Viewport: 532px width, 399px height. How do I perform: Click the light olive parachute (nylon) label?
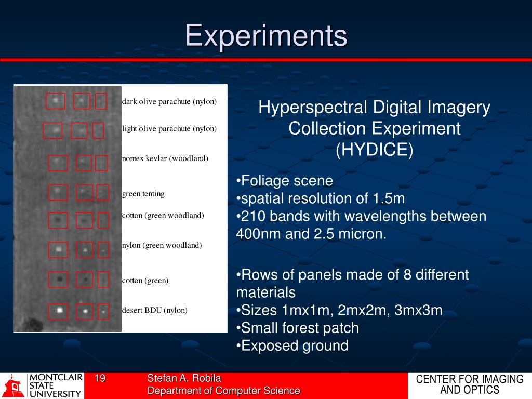coord(169,129)
